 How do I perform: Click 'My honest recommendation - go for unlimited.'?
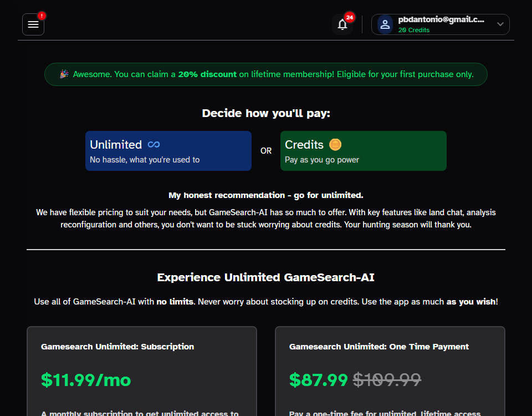pyautogui.click(x=266, y=195)
